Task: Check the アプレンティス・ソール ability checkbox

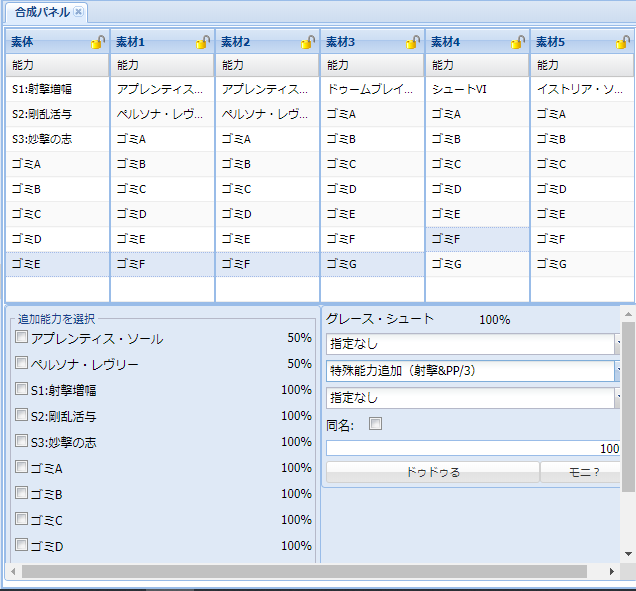Action: pos(21,337)
